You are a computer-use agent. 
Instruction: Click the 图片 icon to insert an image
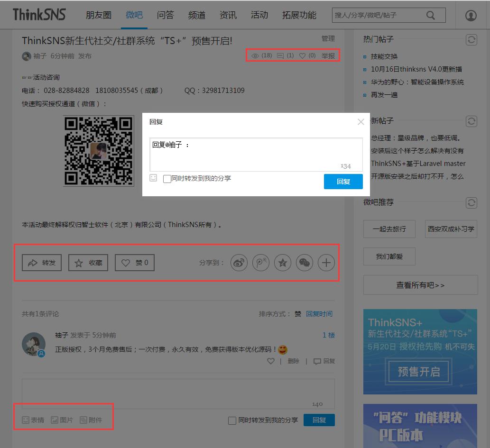[62, 420]
